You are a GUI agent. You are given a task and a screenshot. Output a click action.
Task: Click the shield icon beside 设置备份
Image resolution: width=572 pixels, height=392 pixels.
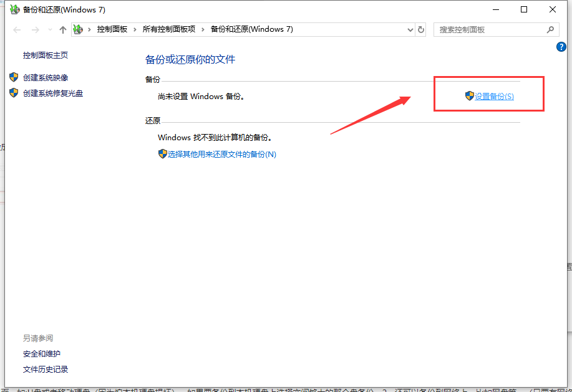(x=468, y=96)
